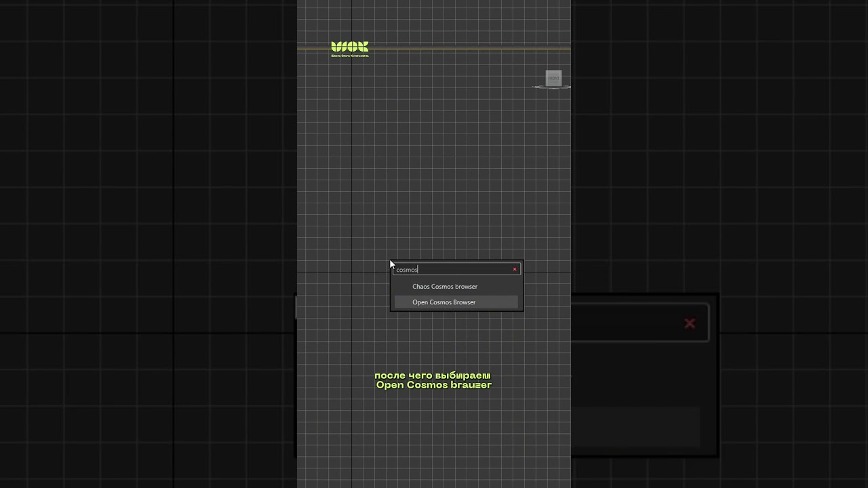
Task: Clear the cosmos search with the red X
Action: [515, 269]
